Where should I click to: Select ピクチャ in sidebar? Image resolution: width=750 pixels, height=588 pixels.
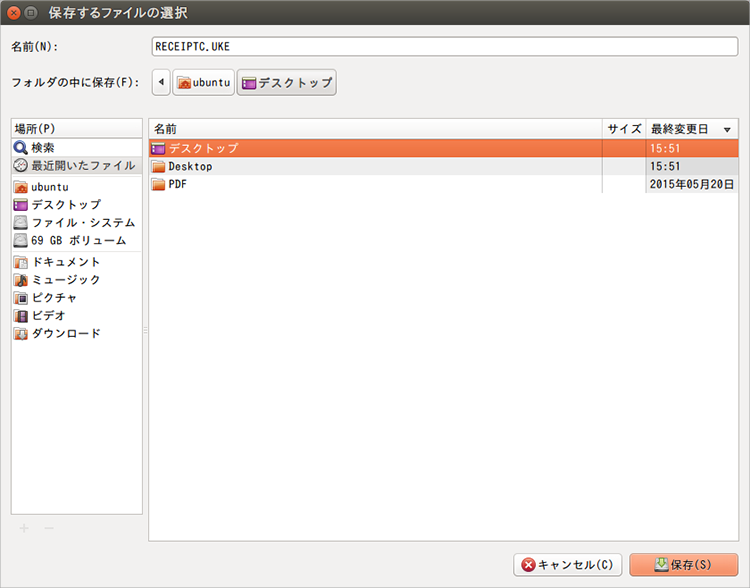pos(54,298)
